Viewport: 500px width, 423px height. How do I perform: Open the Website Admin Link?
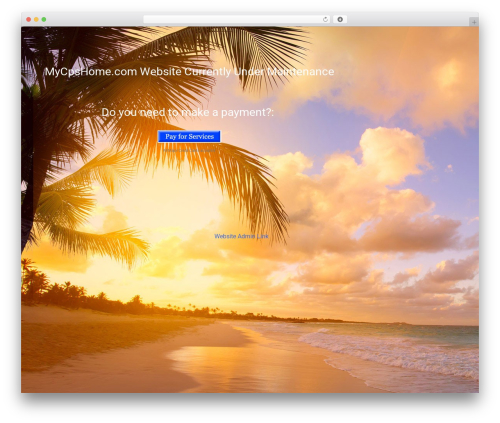(x=241, y=236)
